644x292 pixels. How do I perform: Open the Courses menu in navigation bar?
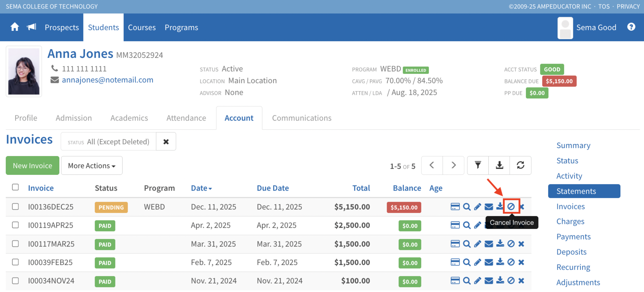click(141, 28)
